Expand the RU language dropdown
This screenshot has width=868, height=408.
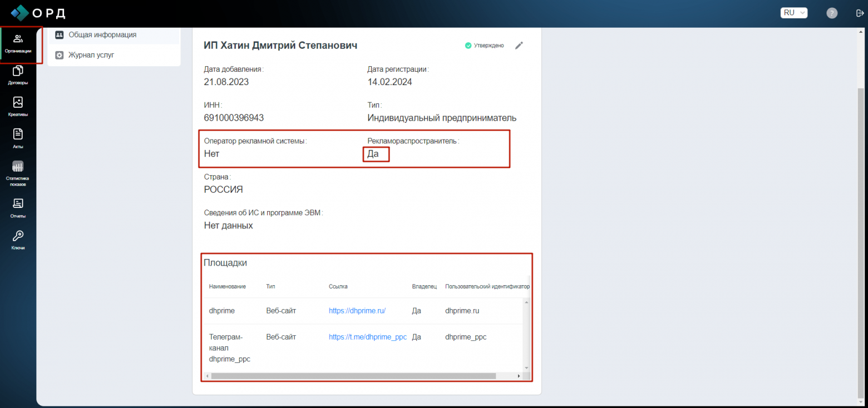[794, 13]
